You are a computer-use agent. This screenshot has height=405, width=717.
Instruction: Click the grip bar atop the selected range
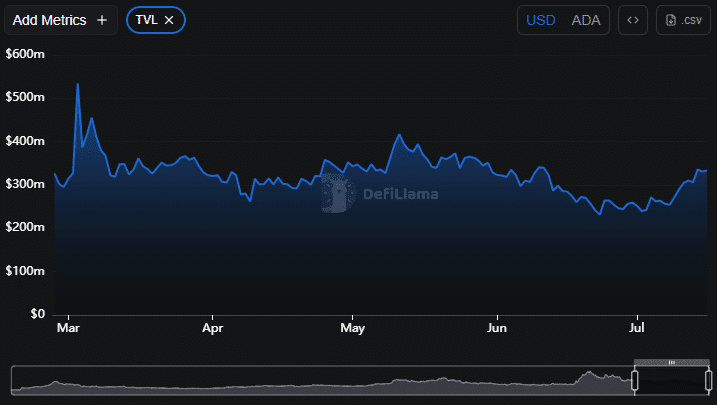tap(672, 362)
